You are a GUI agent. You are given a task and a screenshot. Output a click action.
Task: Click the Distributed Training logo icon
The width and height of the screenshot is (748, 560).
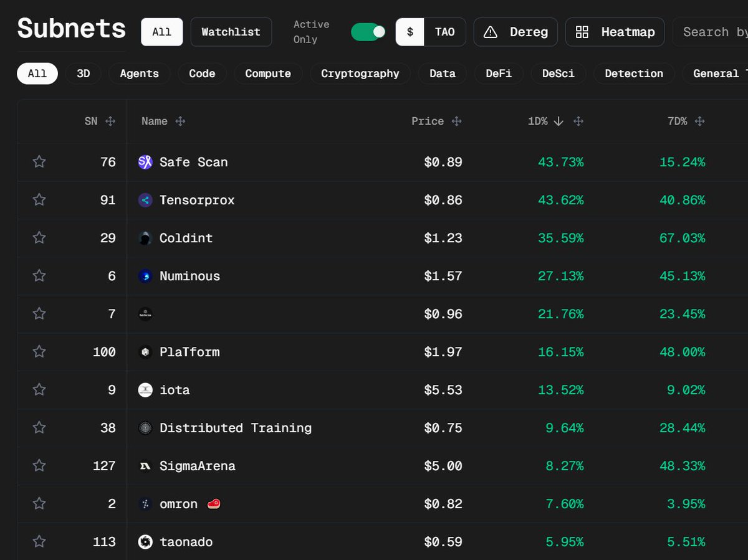click(145, 428)
